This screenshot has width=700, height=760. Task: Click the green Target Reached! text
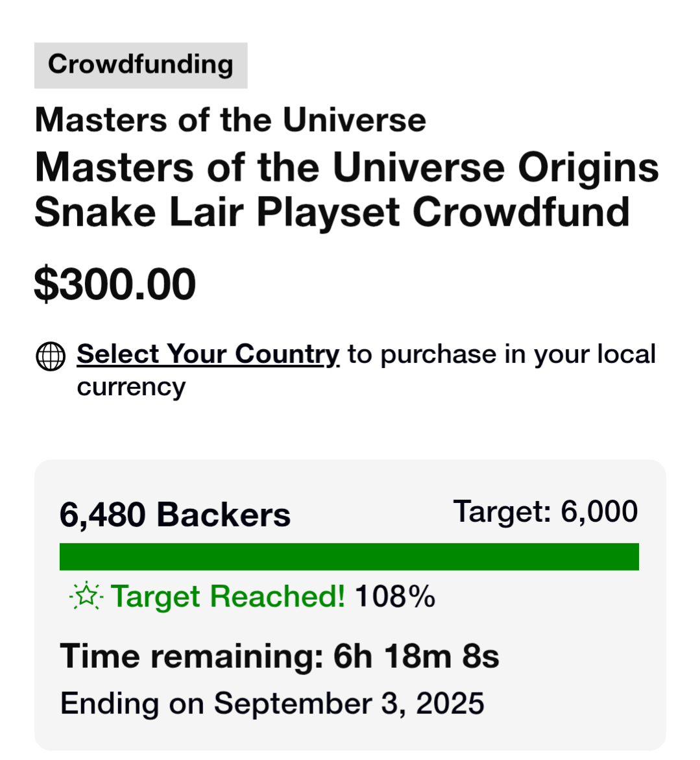[x=228, y=596]
